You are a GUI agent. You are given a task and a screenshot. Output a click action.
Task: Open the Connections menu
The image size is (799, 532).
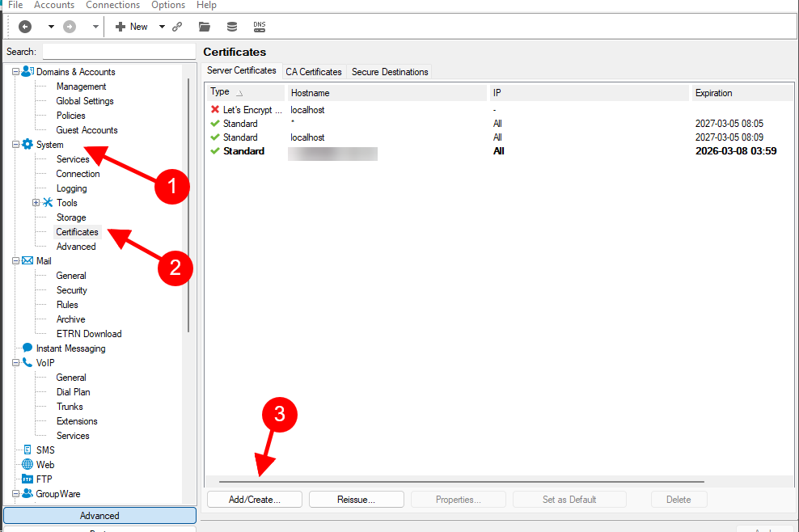tap(112, 5)
